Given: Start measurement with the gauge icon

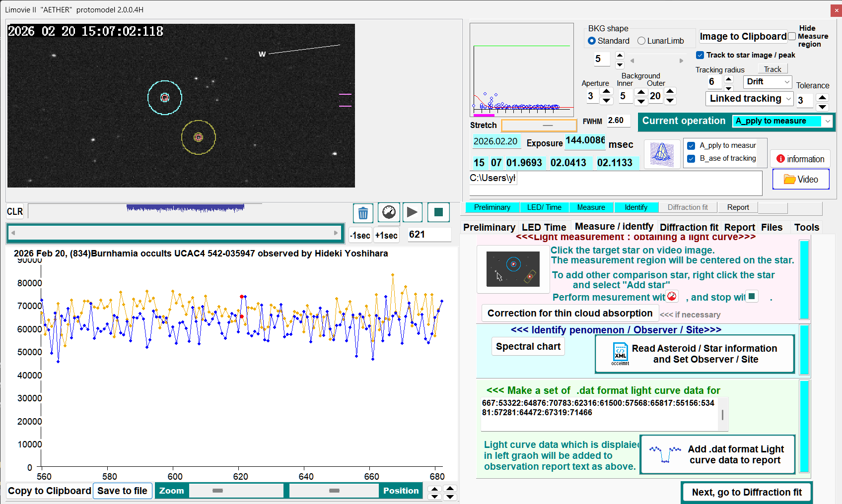Looking at the screenshot, I should tap(389, 212).
